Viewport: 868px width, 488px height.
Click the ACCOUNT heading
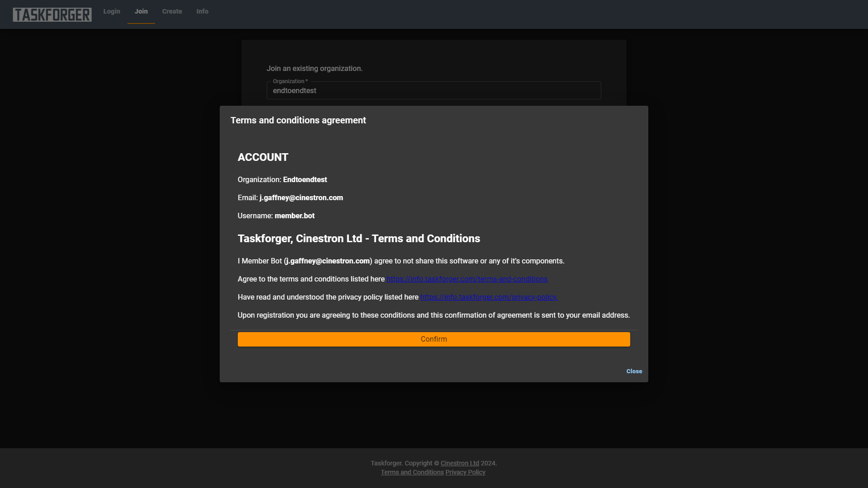click(263, 157)
